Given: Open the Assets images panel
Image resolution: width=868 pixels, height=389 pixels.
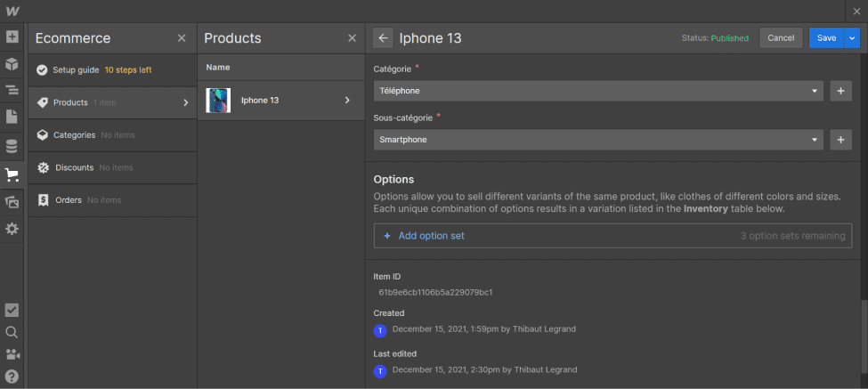Looking at the screenshot, I should (x=12, y=203).
